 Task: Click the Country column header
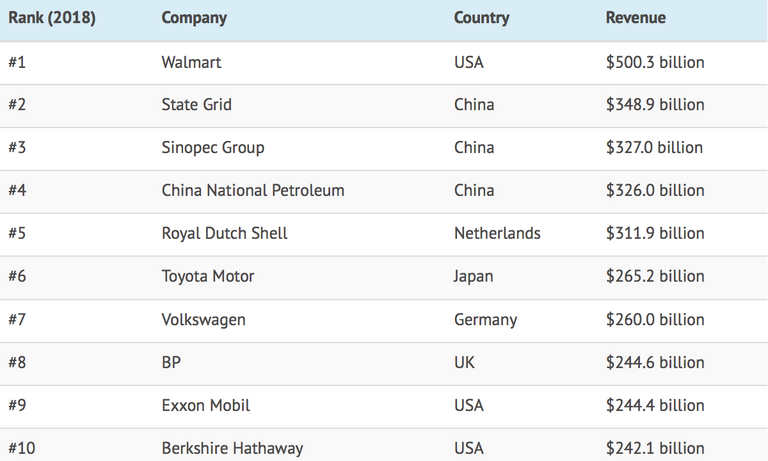click(481, 18)
